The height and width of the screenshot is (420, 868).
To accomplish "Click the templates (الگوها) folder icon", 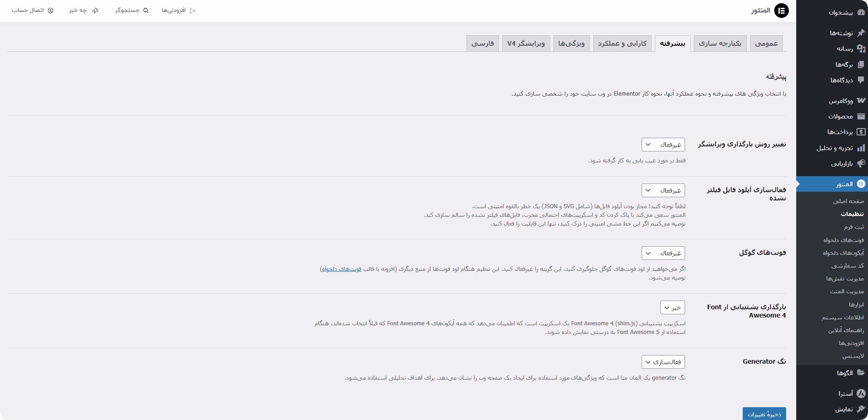I will point(861,373).
